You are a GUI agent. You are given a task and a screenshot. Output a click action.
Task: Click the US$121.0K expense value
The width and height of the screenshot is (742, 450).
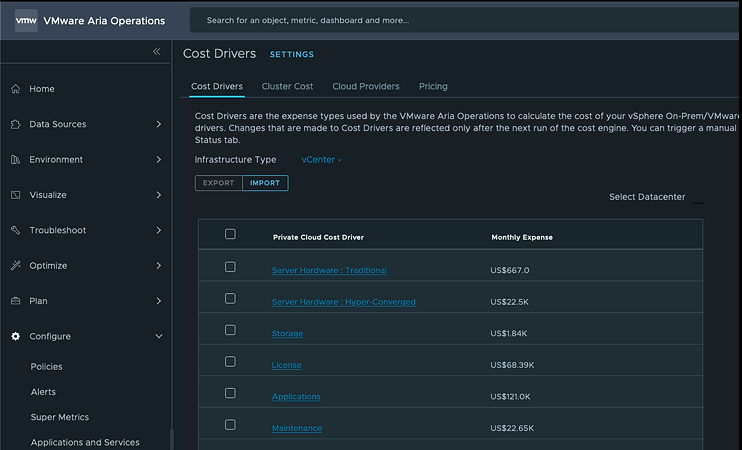(510, 397)
